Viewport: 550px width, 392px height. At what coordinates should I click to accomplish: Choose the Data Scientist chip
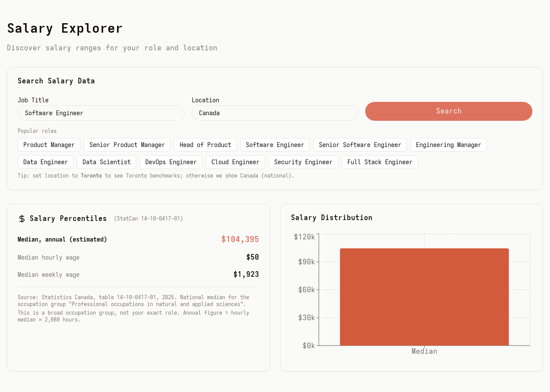107,162
